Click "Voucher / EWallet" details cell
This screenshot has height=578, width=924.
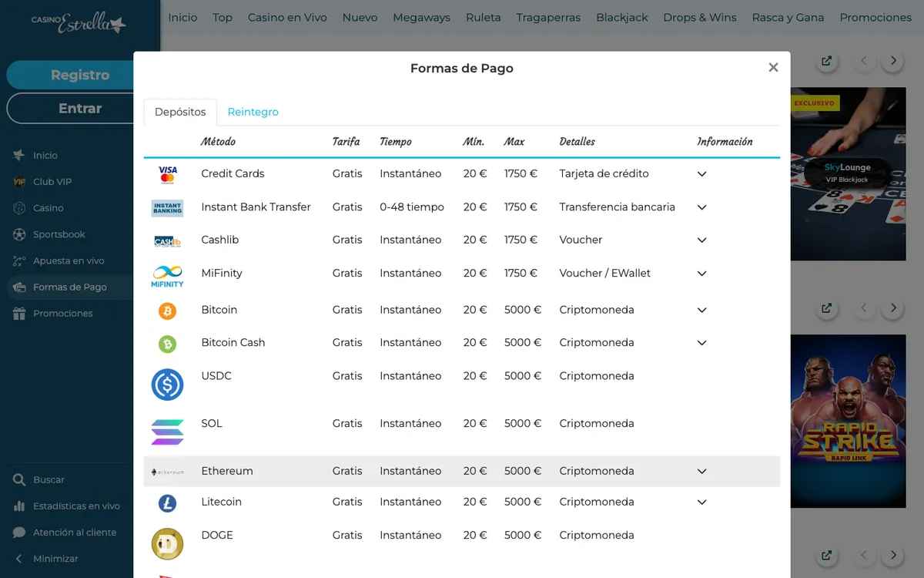coord(605,273)
